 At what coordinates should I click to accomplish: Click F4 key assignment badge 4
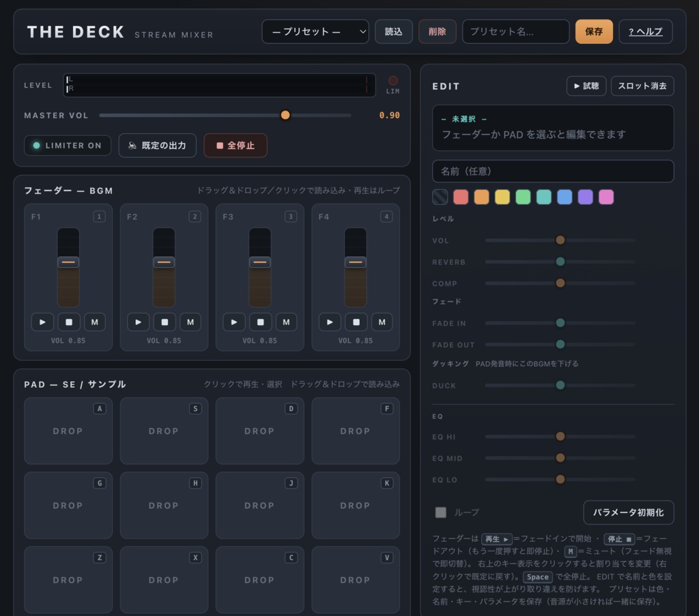click(386, 216)
